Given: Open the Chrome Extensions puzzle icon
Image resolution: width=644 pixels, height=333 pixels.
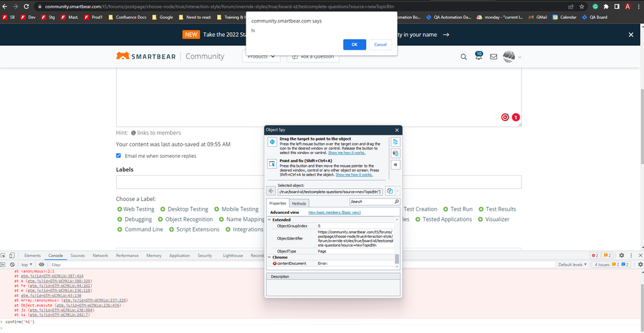Looking at the screenshot, I should coord(606,6).
